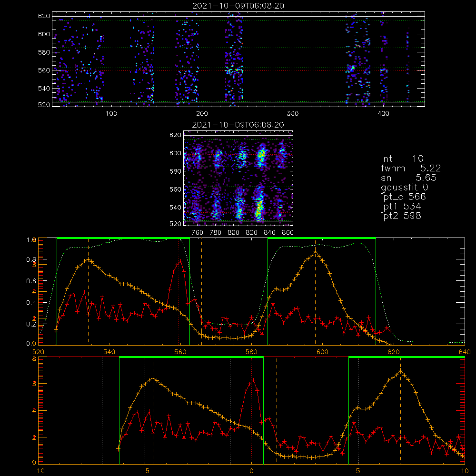Click the top spectrogram title 2021-10-09T06:08:20
The width and height of the screenshot is (476, 476).
238,6
